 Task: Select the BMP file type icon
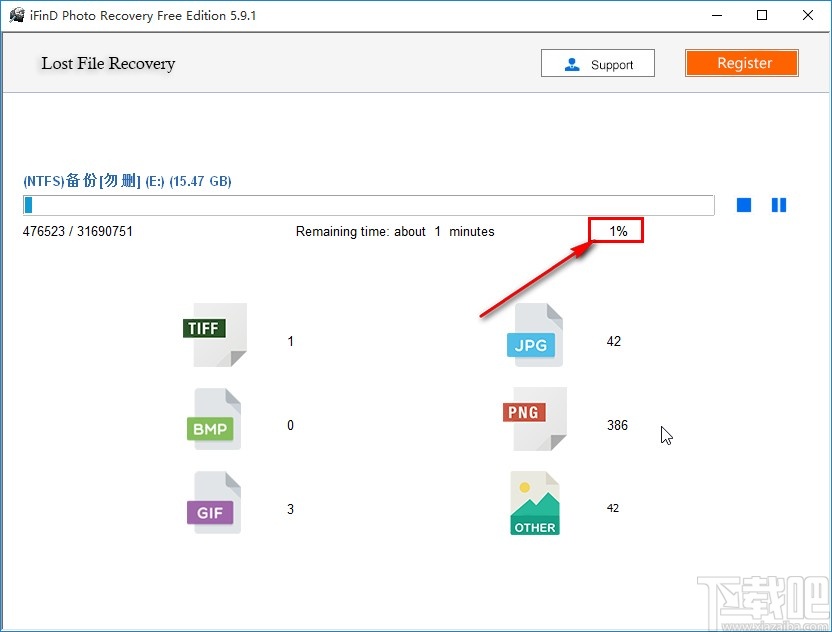pos(214,419)
